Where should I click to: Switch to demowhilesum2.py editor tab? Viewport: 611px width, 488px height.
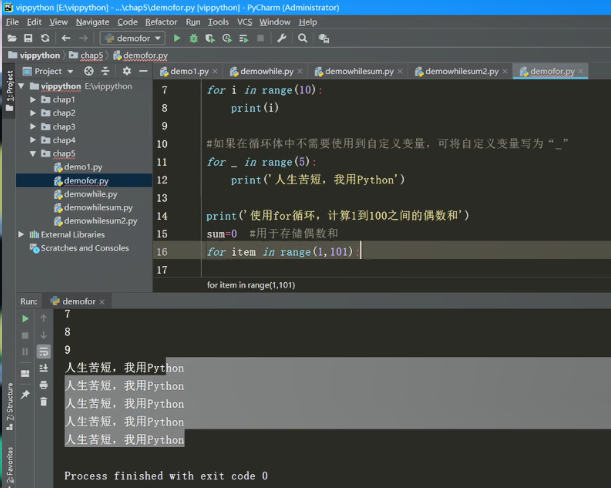(462, 71)
